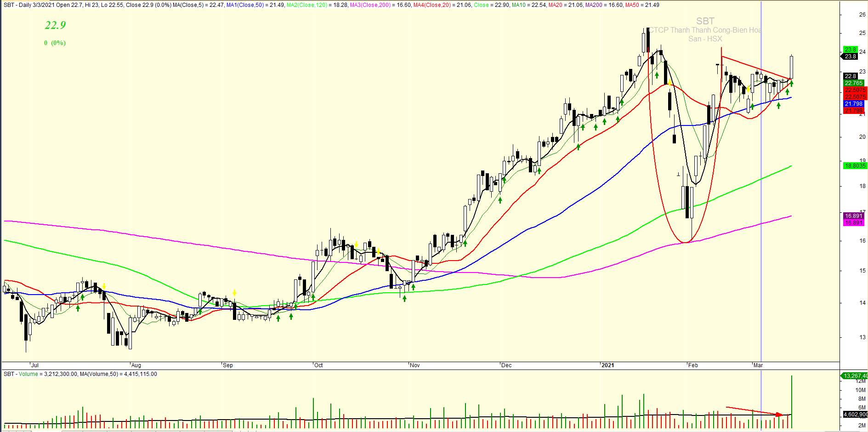Click the yellow down arrow in mid-July
Viewport: 868px width, 432px height.
click(104, 286)
